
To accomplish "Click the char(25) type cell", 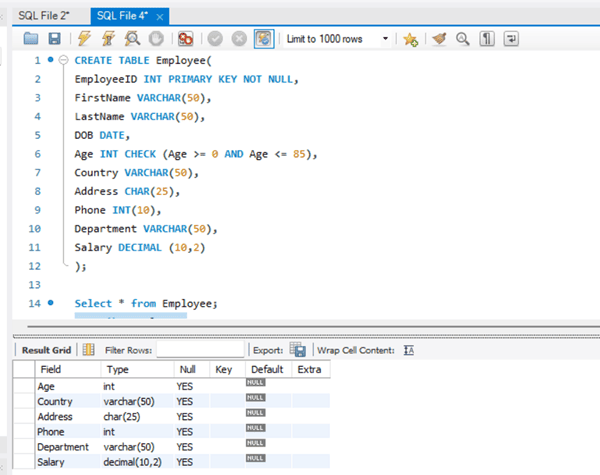I will 137,416.
